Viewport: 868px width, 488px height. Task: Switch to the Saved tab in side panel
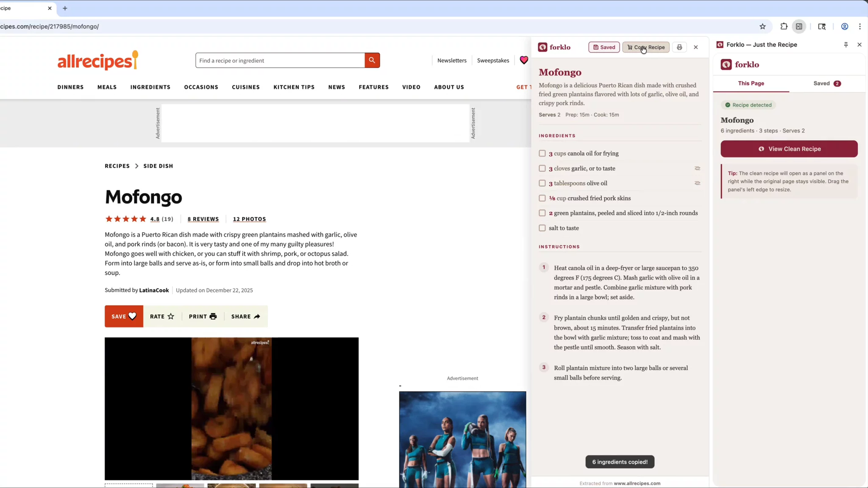point(827,83)
